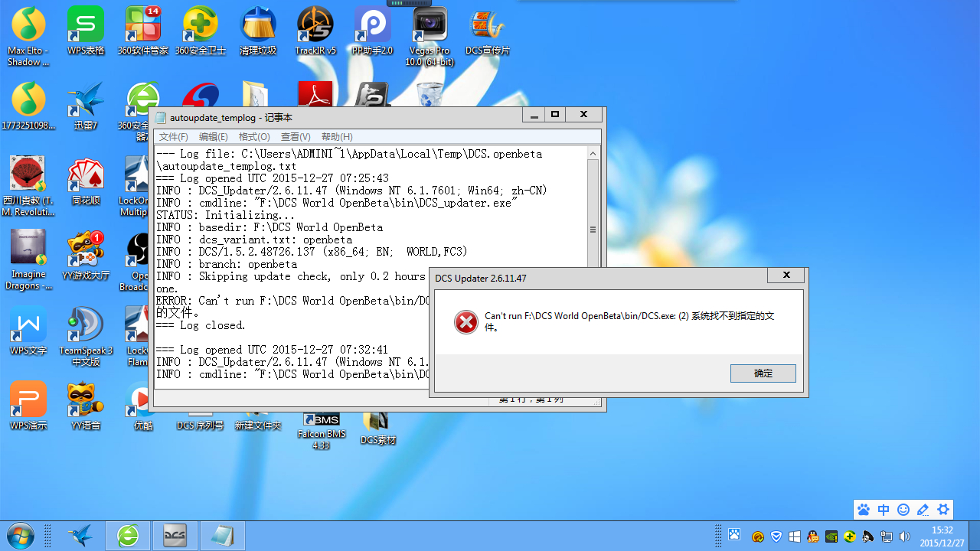The width and height of the screenshot is (980, 551).
Task: Open the IME handwriting pen tool
Action: click(x=923, y=510)
